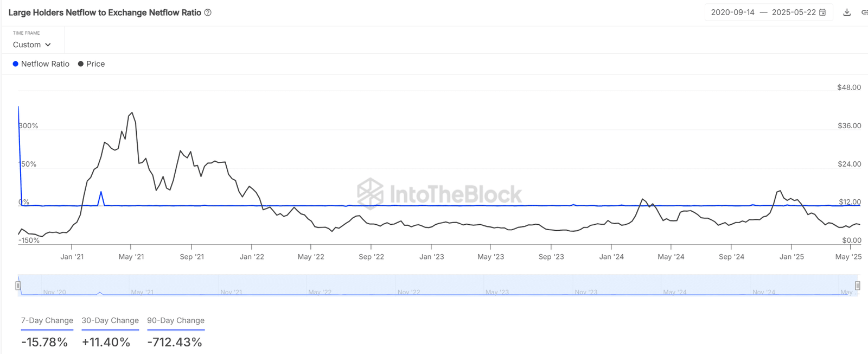Click the start date 2020-09-14

pyautogui.click(x=732, y=12)
